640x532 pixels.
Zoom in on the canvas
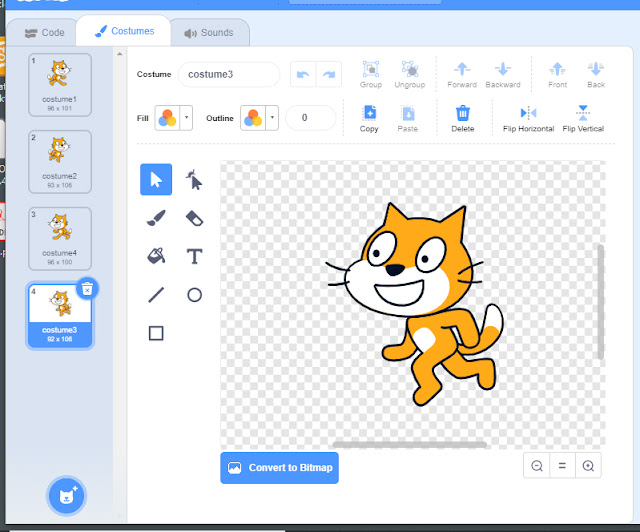click(588, 465)
